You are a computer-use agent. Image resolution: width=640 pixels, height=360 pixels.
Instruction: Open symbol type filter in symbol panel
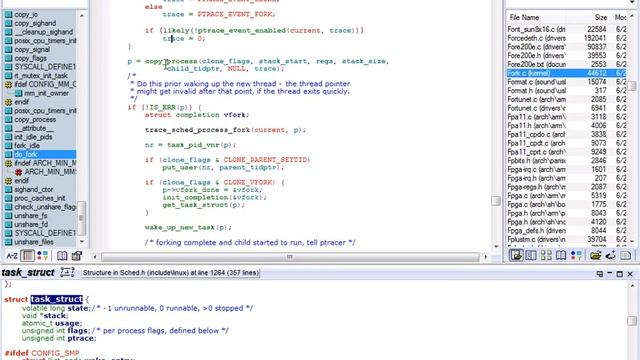[42, 256]
